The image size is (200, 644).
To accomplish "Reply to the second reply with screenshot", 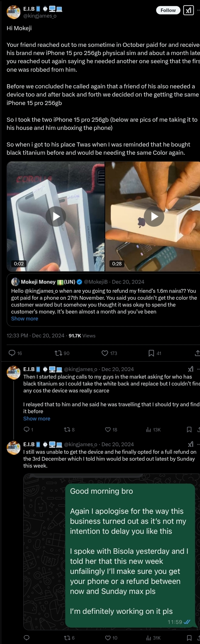I will coord(27,638).
